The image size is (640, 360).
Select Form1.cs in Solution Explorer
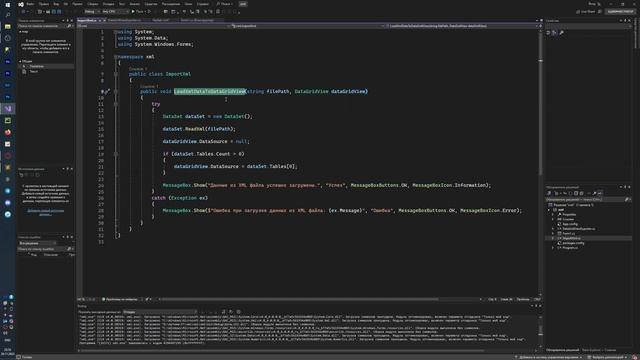click(x=568, y=233)
